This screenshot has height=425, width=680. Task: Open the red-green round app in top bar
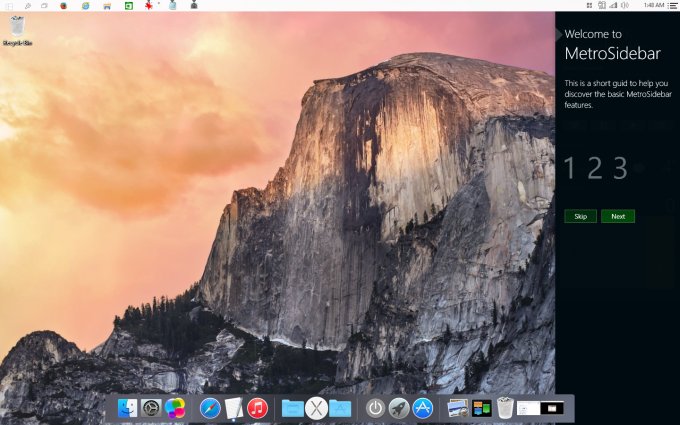(64, 6)
